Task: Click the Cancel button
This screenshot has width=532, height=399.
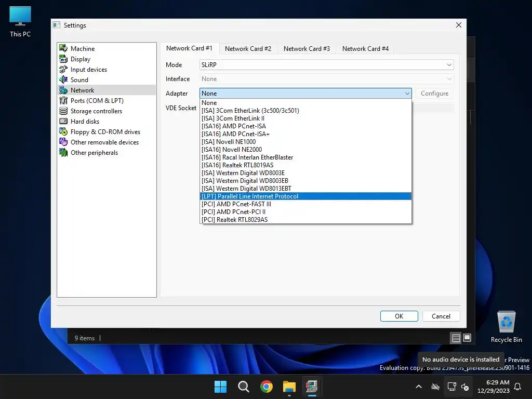Action: (x=441, y=316)
